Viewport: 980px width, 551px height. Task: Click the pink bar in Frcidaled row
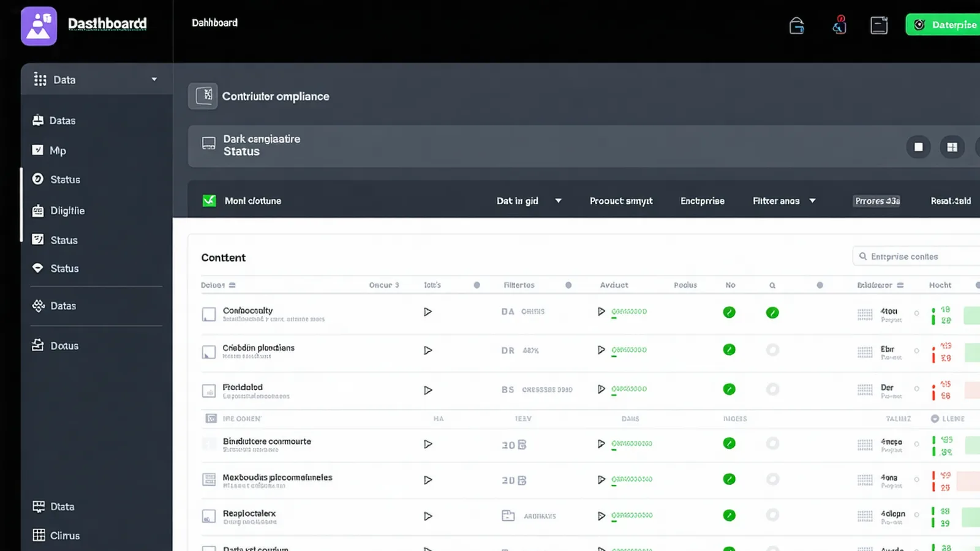(x=972, y=390)
